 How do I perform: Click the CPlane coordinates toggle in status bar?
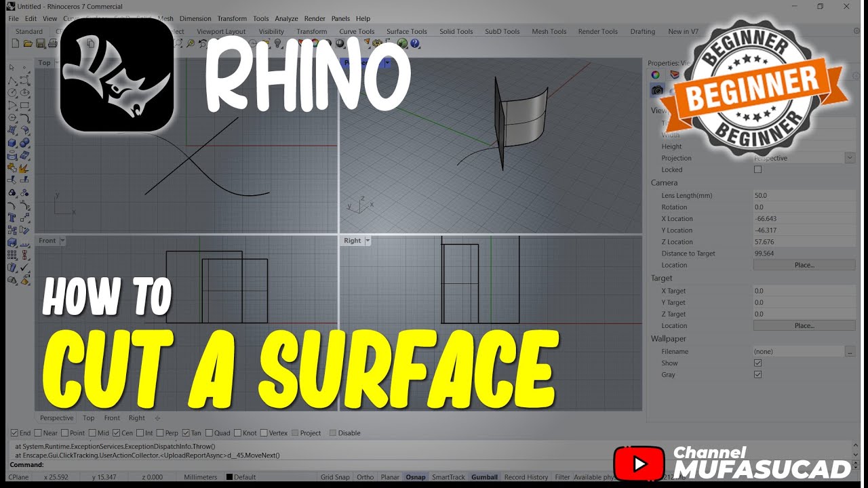(18, 477)
